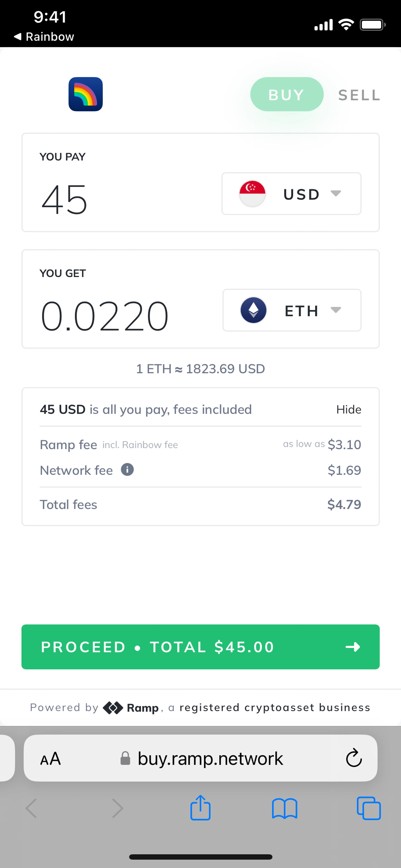Open the Safari bookmarks icon

[x=284, y=808]
